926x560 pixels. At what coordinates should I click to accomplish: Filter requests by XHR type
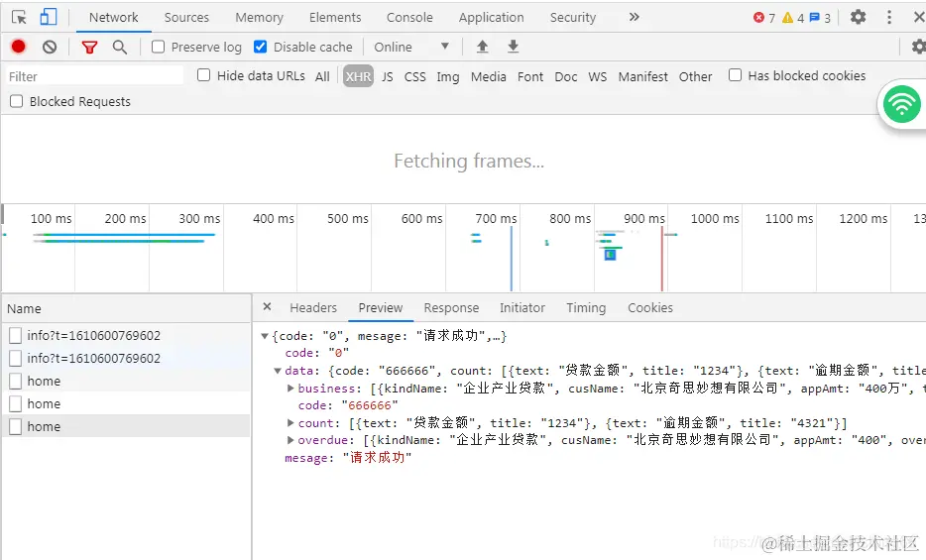[x=359, y=76]
